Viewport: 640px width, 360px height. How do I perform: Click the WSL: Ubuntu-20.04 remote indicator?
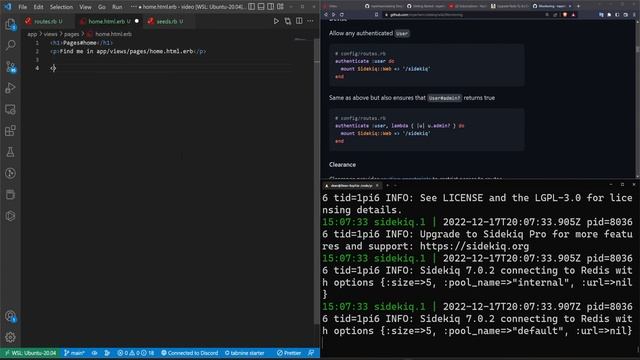point(31,353)
